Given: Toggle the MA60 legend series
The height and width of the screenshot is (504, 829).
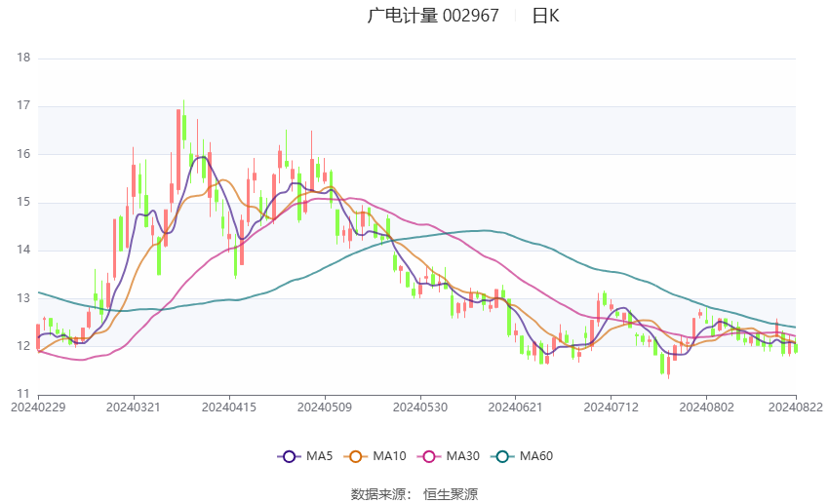Looking at the screenshot, I should coord(522,456).
